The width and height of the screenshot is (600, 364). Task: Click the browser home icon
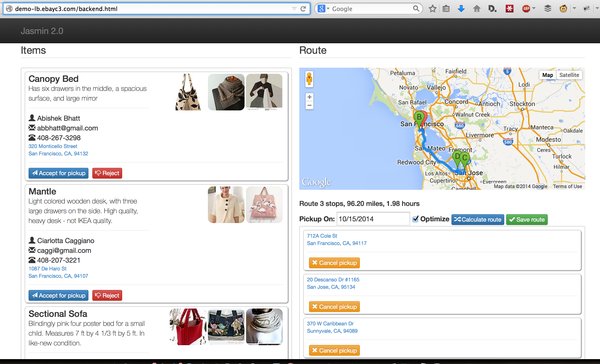pos(477,9)
